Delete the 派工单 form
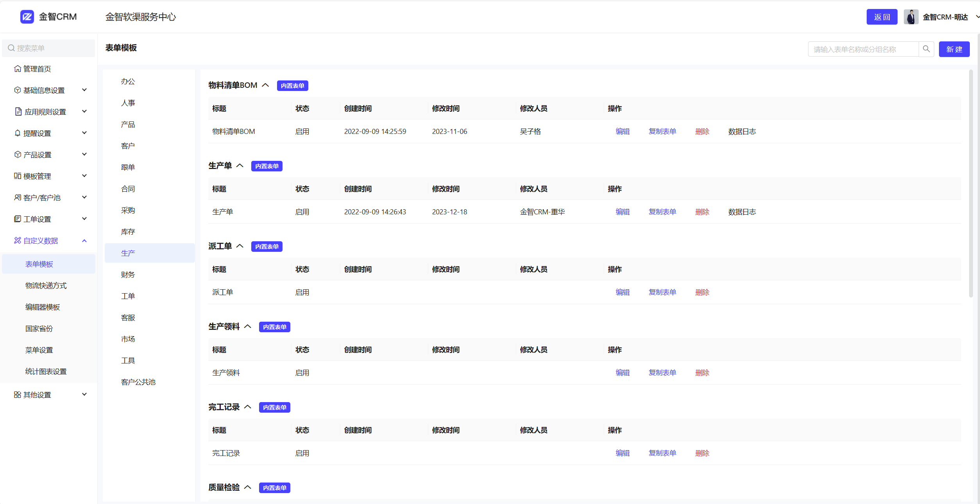Image resolution: width=980 pixels, height=504 pixels. [702, 292]
